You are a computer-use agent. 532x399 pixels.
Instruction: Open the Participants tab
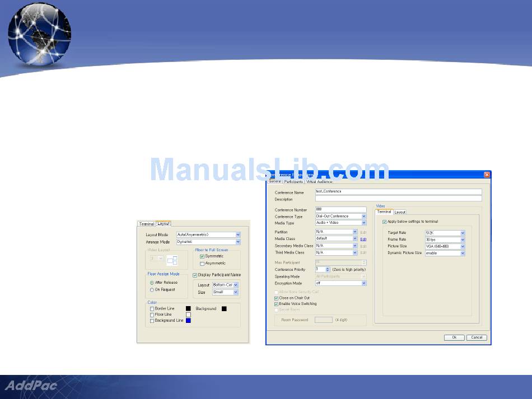pos(293,182)
